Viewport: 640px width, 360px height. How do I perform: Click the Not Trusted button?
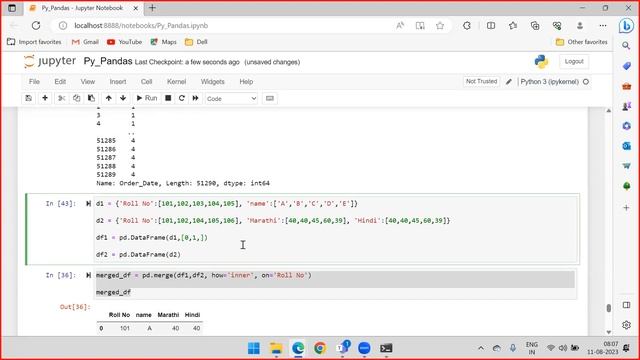point(482,82)
